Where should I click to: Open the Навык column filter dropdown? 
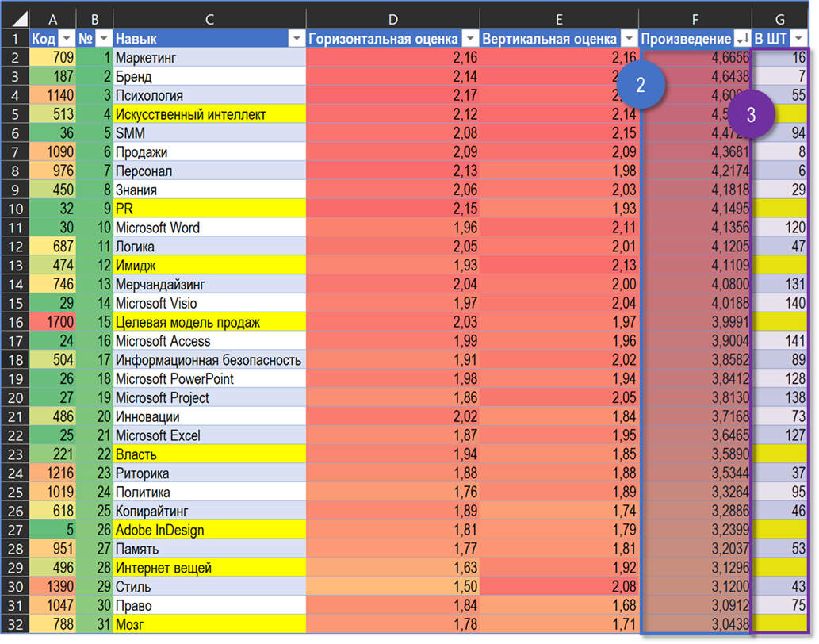point(297,39)
